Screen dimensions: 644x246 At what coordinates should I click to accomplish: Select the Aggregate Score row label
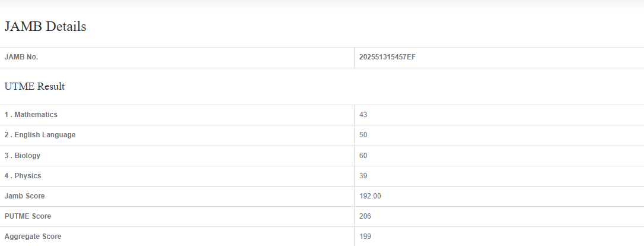[33, 236]
